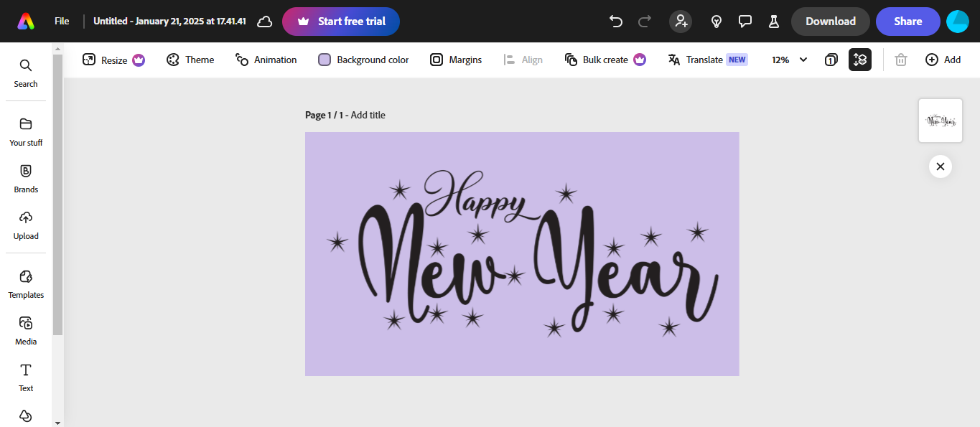Toggle the page layout view button

point(860,60)
